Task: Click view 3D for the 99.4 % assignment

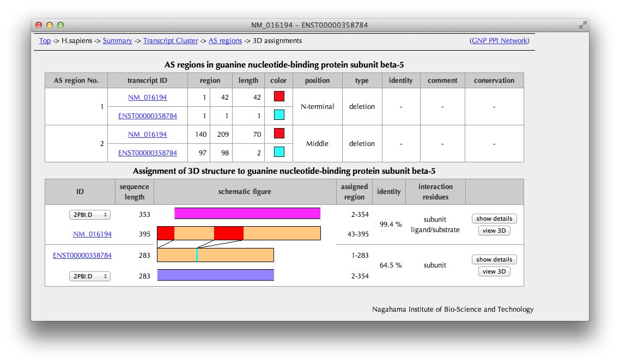Action: pos(494,230)
